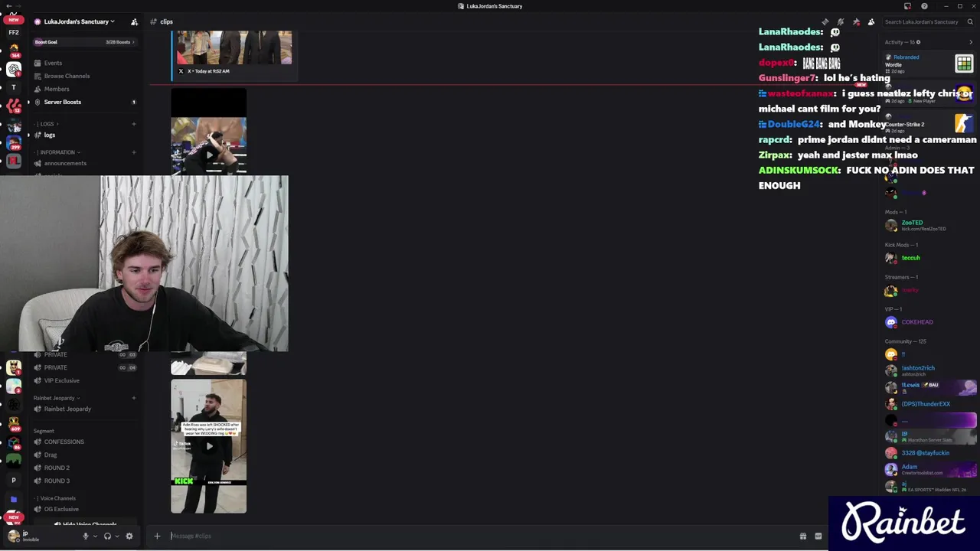The image size is (980, 551).
Task: Open notification settings bell icon
Action: (x=841, y=21)
